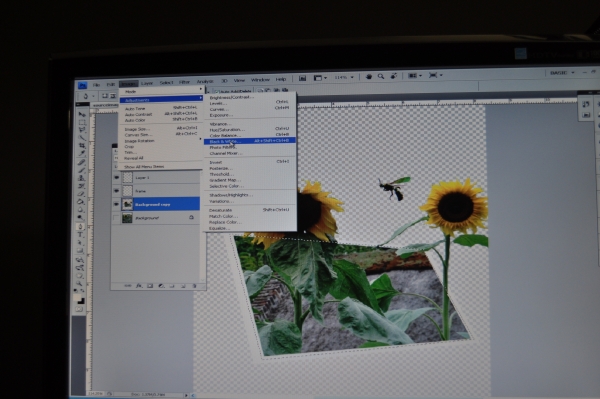Select the Zoom tool in toolbox

(80, 283)
